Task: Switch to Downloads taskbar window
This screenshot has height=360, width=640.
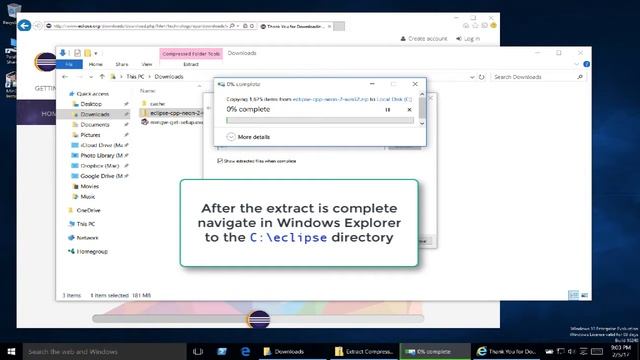Action: pos(293,351)
